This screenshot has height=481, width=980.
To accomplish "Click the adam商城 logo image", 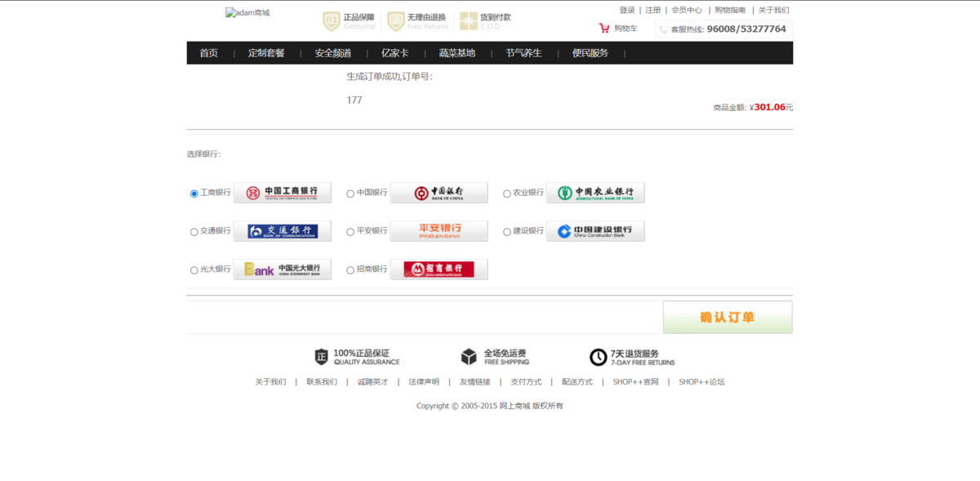I will (x=247, y=13).
